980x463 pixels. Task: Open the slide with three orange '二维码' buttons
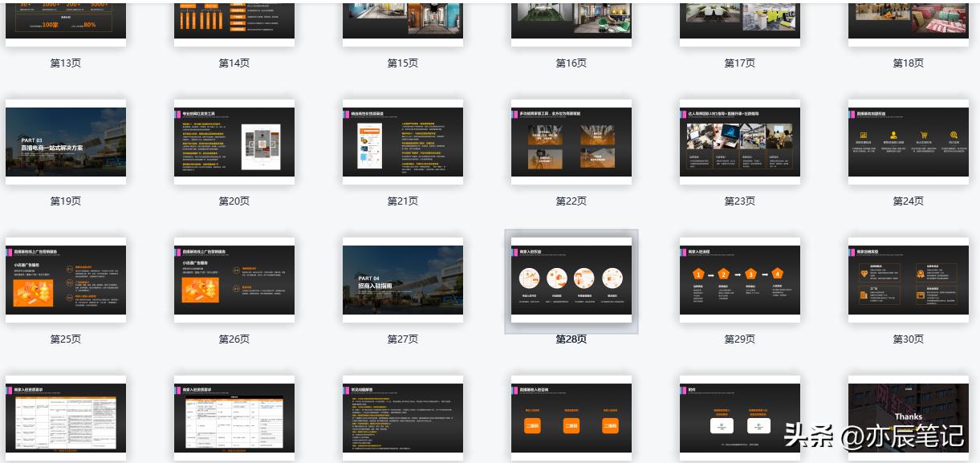571,418
